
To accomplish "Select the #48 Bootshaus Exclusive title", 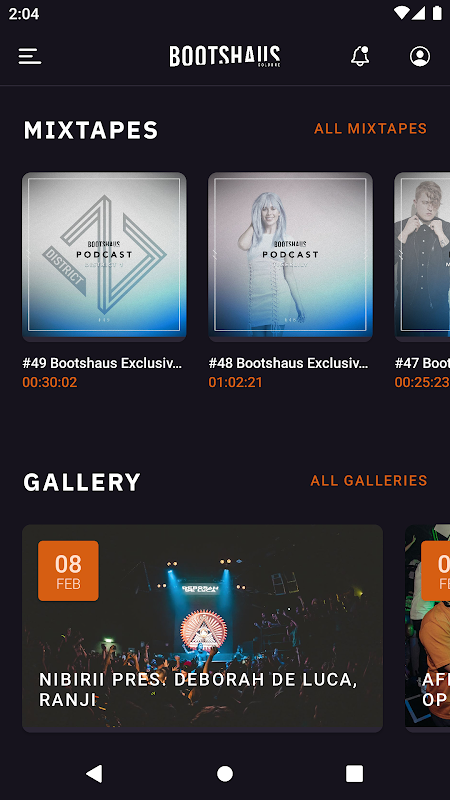I will (288, 363).
